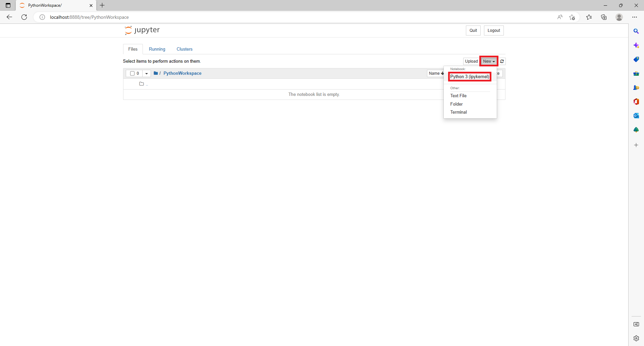Image resolution: width=644 pixels, height=346 pixels.
Task: Add a new app to the sidebar
Action: [x=636, y=145]
